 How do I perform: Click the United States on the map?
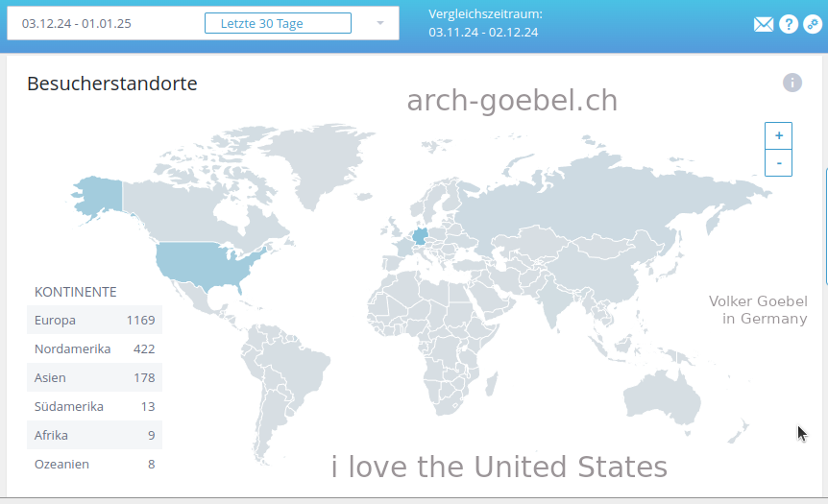point(204,264)
